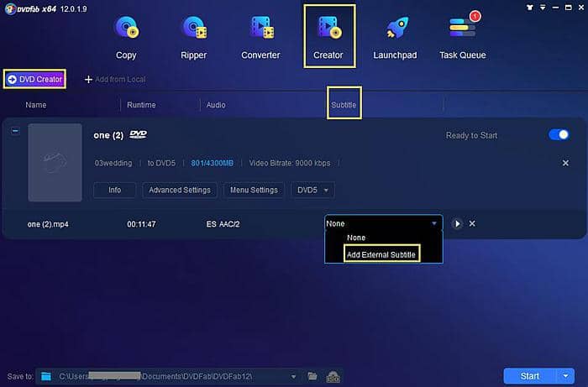Click the DVD Creator mode button

click(x=34, y=79)
